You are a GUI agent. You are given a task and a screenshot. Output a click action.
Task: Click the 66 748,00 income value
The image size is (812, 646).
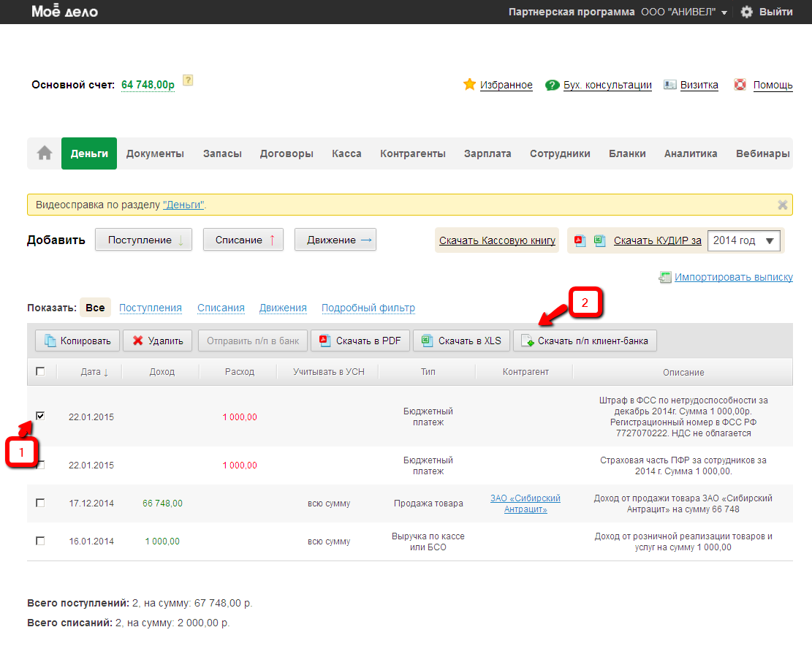162,503
